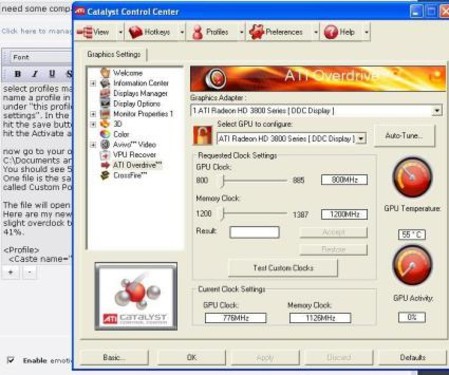Click the Displays Manager icon

tap(105, 93)
